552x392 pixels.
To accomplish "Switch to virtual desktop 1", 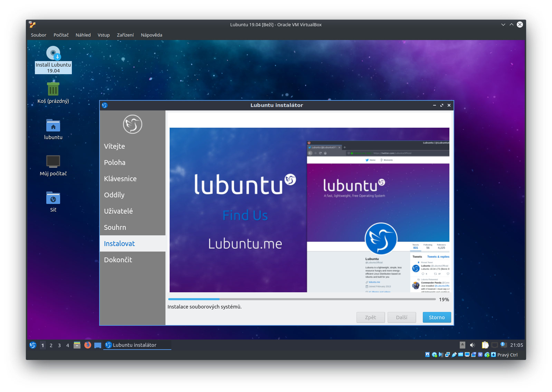I will pyautogui.click(x=43, y=345).
